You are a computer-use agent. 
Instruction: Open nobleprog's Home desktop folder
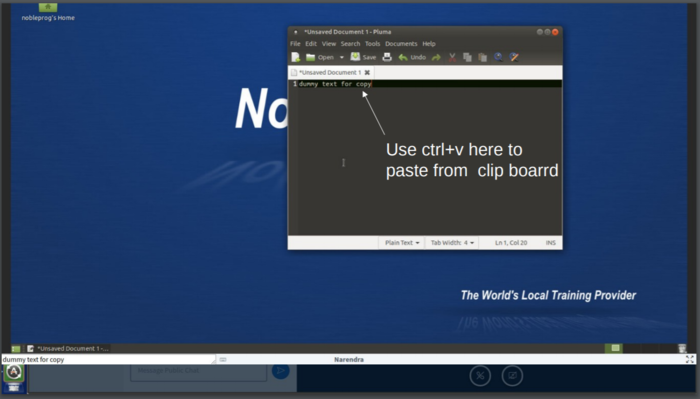click(48, 12)
